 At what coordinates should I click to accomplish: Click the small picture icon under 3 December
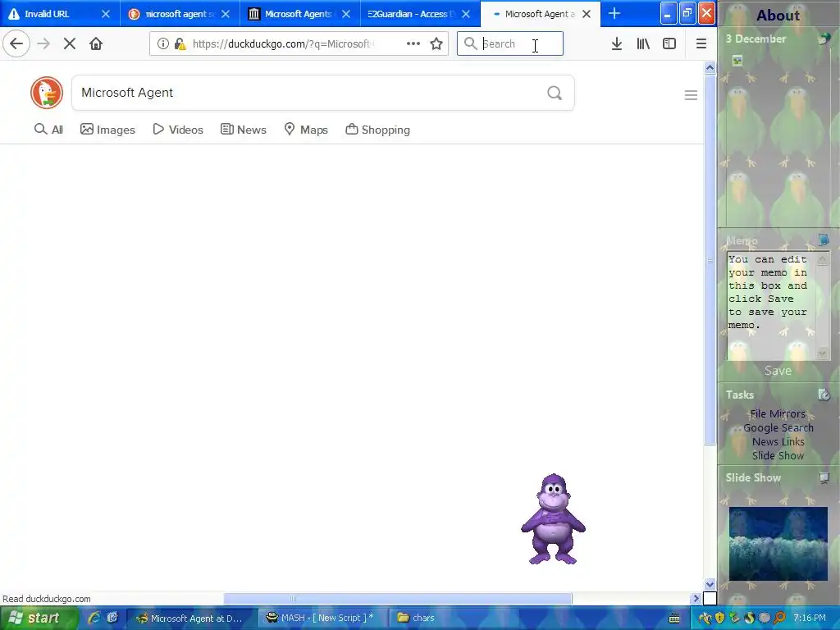tap(737, 61)
